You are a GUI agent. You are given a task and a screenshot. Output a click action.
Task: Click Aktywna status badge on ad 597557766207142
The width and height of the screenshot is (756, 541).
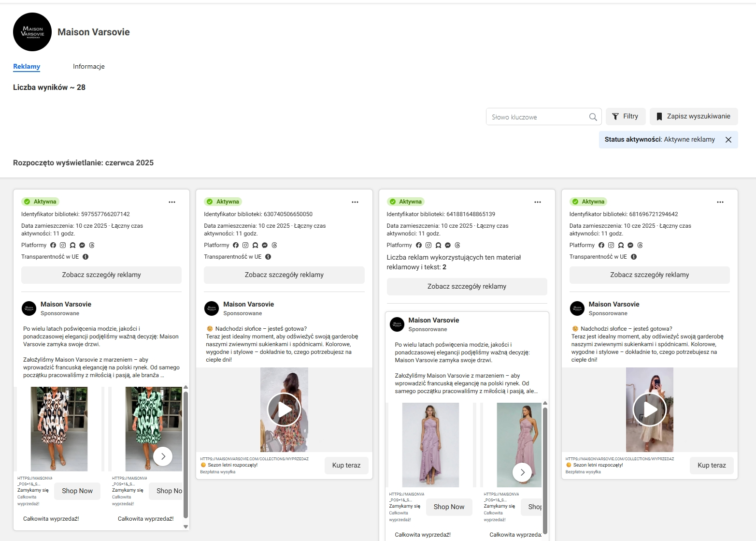[x=40, y=202]
